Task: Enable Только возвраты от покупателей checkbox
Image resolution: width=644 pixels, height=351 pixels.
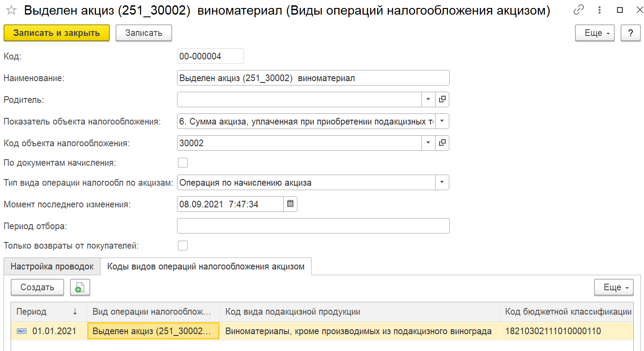Action: (x=183, y=246)
